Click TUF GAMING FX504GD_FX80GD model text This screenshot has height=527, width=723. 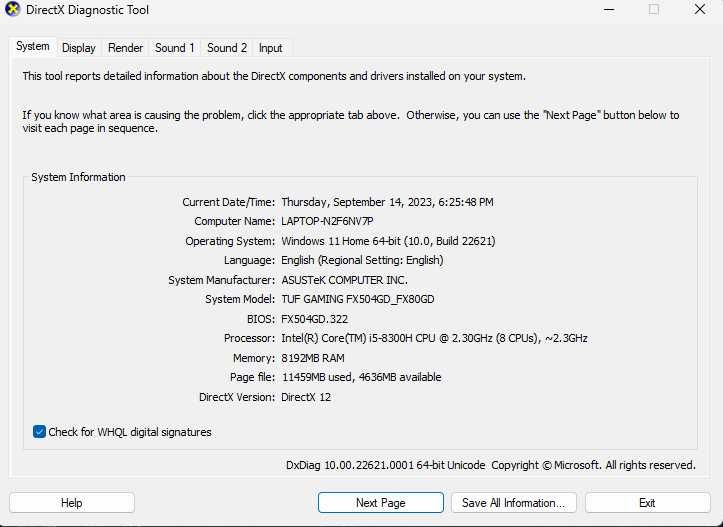pos(358,299)
